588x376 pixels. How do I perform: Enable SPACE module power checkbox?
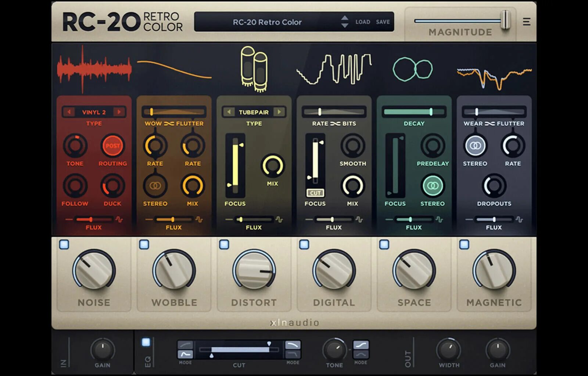[x=384, y=244]
